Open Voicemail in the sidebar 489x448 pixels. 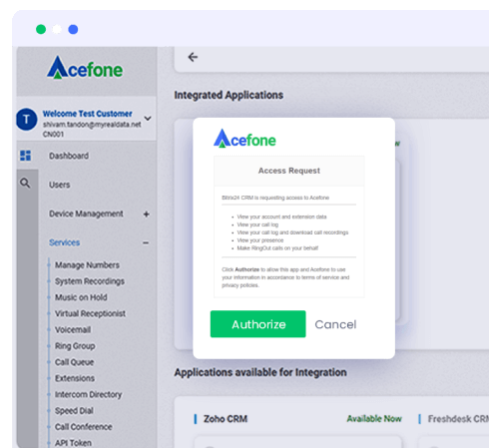coord(73,329)
